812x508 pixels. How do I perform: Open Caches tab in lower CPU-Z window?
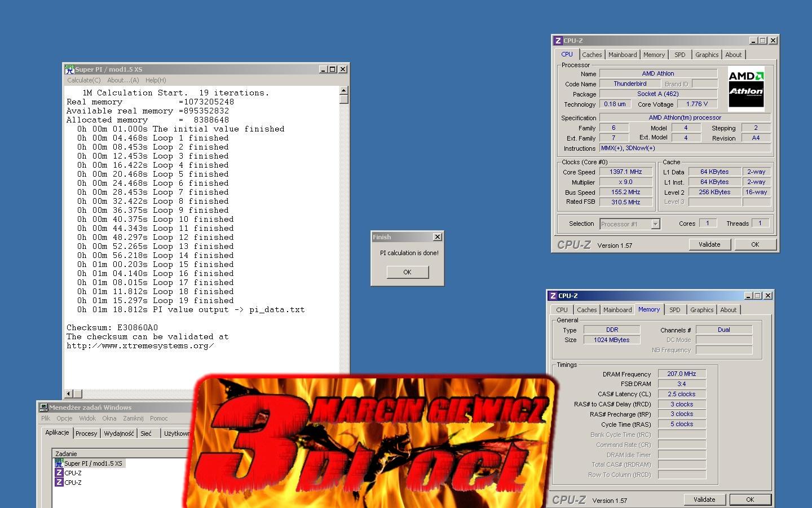coord(586,310)
